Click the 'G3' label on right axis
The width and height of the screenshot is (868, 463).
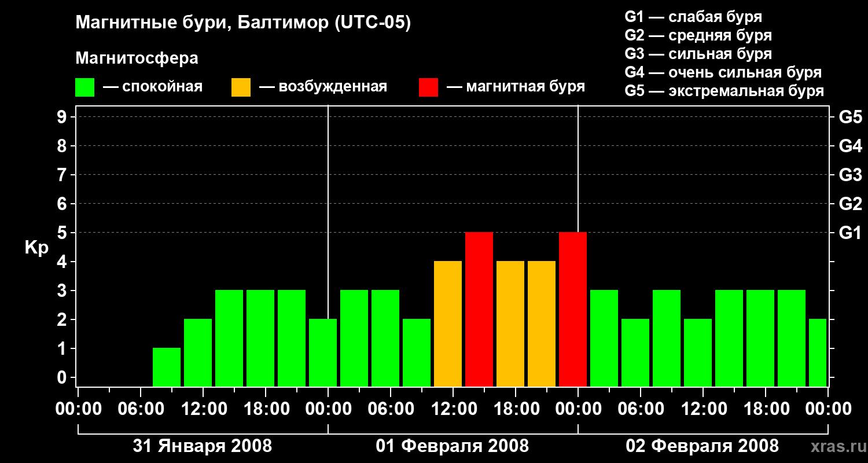(851, 175)
